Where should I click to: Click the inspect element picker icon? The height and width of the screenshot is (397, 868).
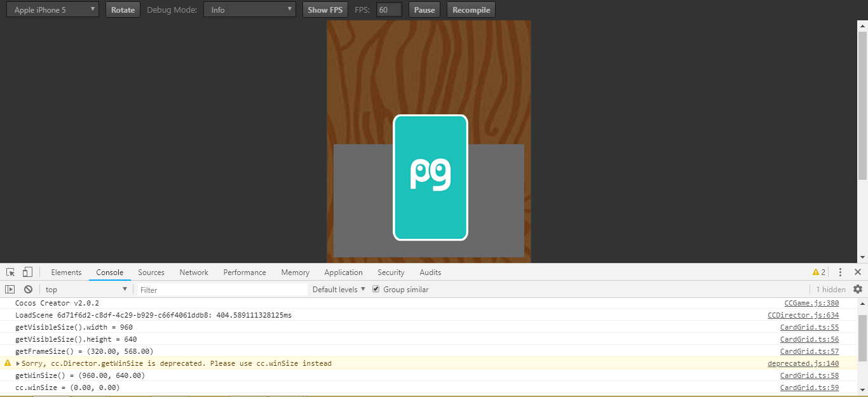[11, 273]
